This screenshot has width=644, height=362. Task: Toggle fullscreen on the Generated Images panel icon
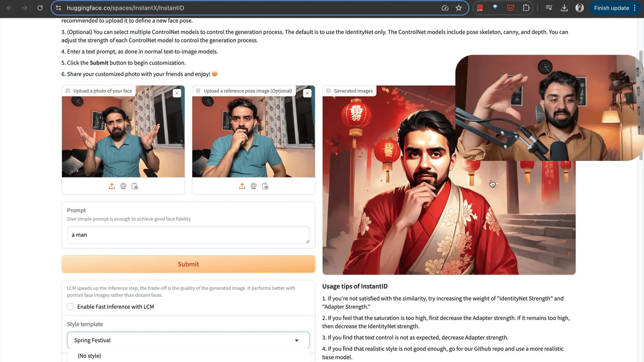point(328,90)
